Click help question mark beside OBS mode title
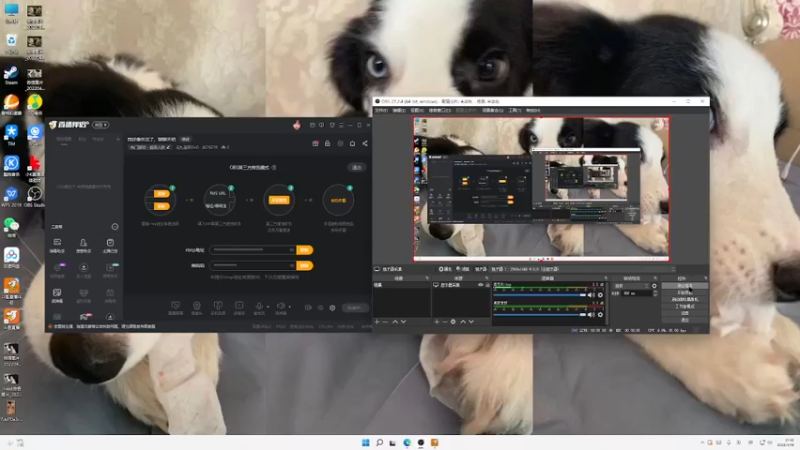 pyautogui.click(x=274, y=167)
